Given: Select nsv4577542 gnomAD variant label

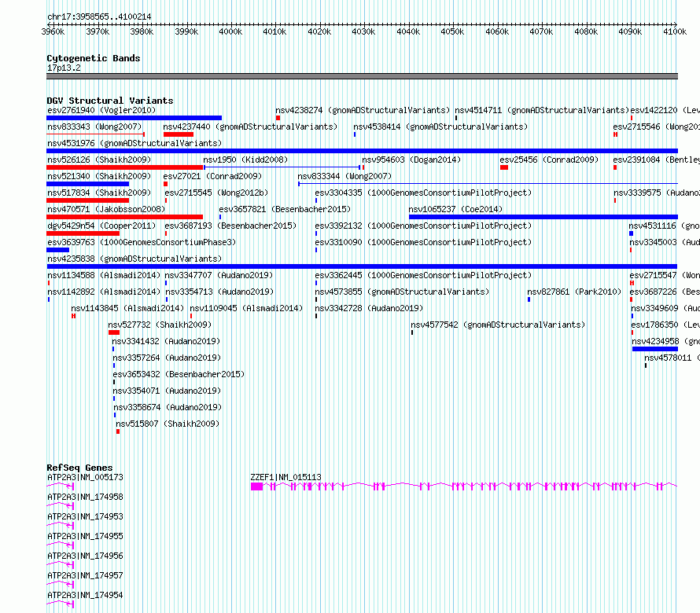Looking at the screenshot, I should point(498,325).
